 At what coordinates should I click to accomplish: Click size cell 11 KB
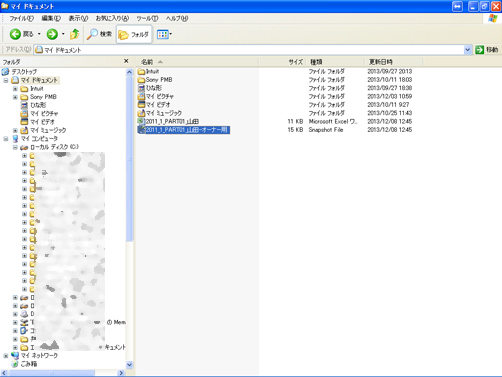(x=295, y=121)
